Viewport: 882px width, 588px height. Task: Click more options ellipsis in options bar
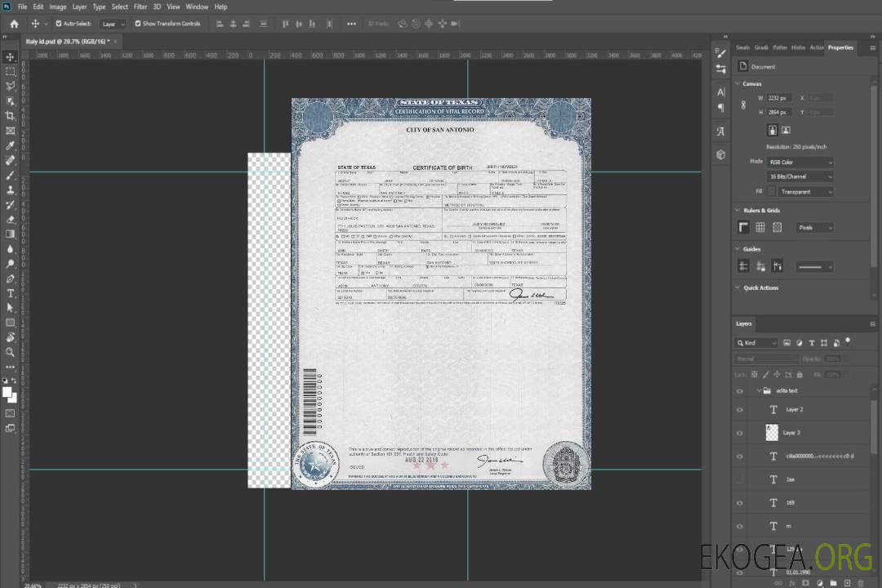click(x=351, y=24)
